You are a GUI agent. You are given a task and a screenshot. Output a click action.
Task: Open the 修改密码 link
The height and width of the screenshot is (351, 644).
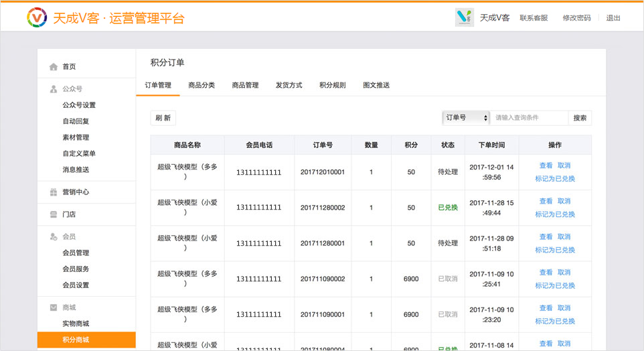click(576, 18)
